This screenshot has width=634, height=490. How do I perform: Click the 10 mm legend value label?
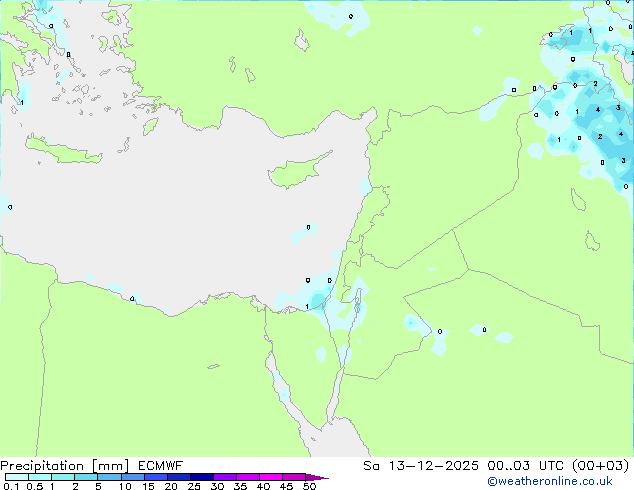(x=124, y=486)
